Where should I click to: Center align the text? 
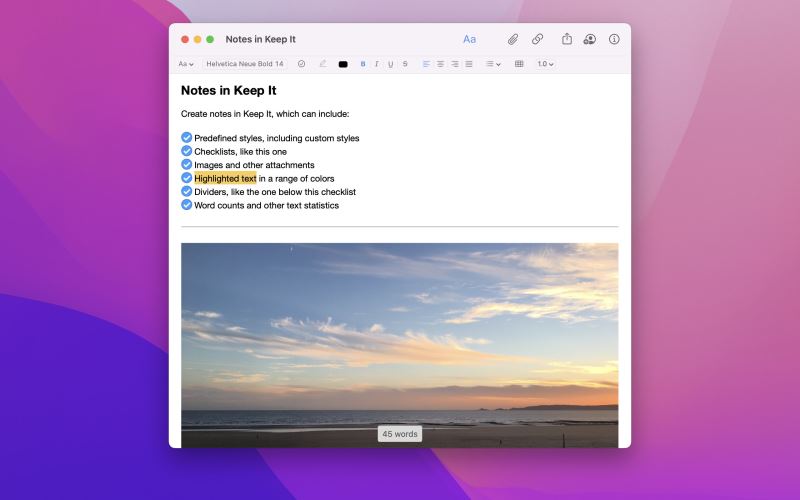pyautogui.click(x=440, y=64)
